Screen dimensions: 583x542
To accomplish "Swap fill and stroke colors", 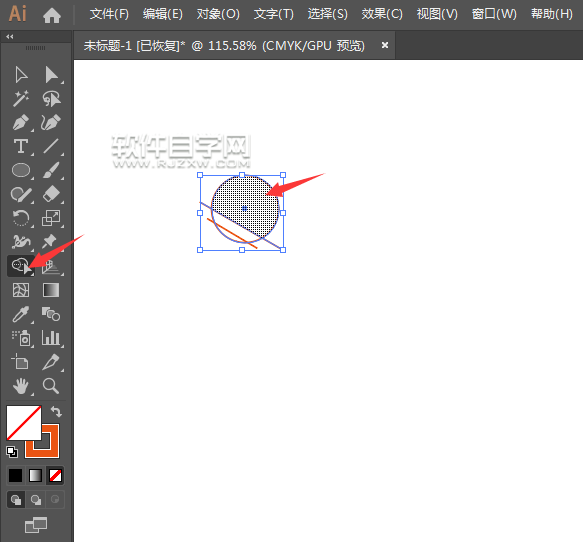I will 56,412.
